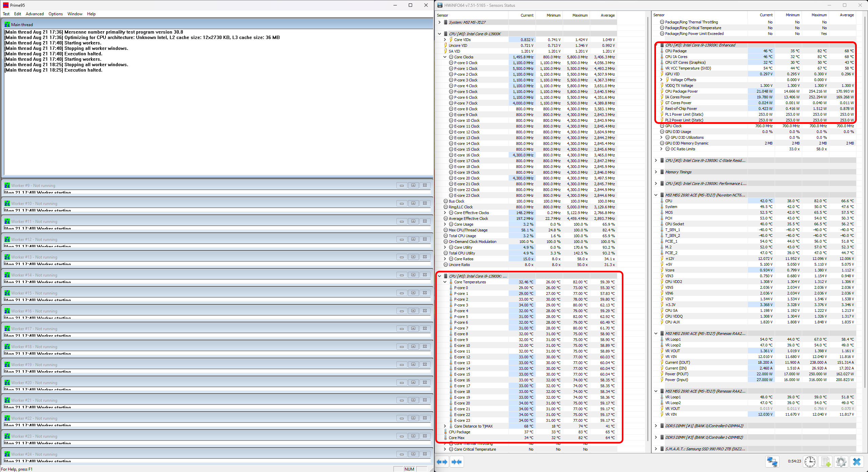Restore the Worker #9 window

pos(413,185)
